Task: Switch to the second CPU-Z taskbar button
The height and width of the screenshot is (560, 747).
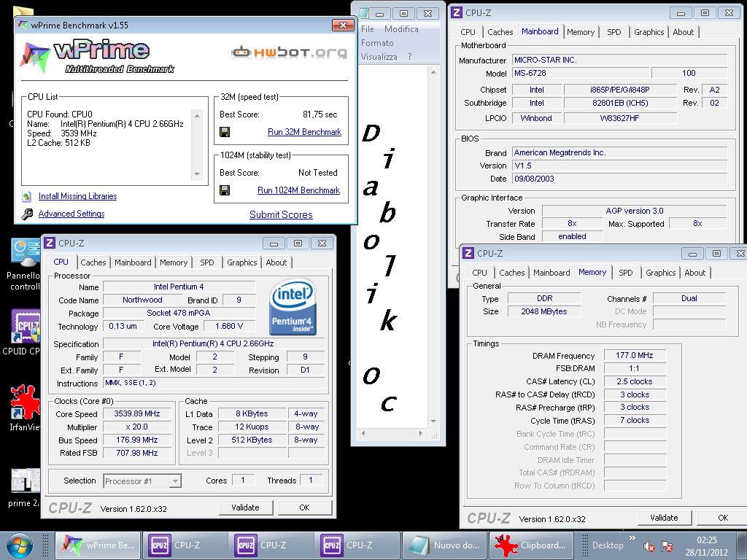Action: (271, 545)
